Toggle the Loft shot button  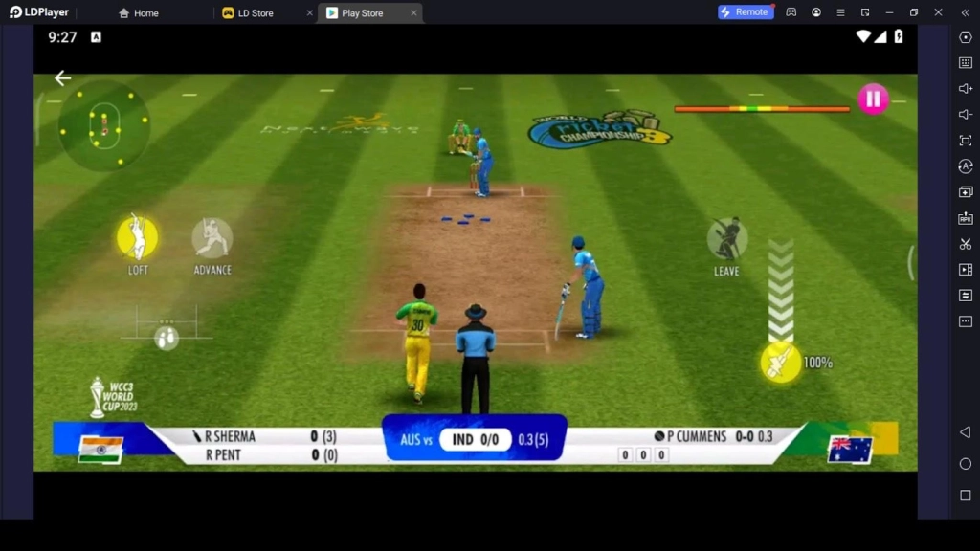(138, 237)
